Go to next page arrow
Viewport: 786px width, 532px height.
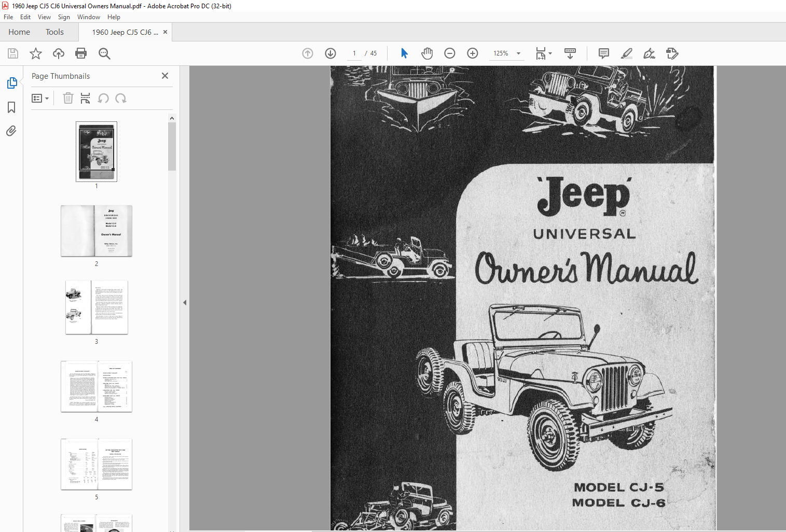[330, 53]
